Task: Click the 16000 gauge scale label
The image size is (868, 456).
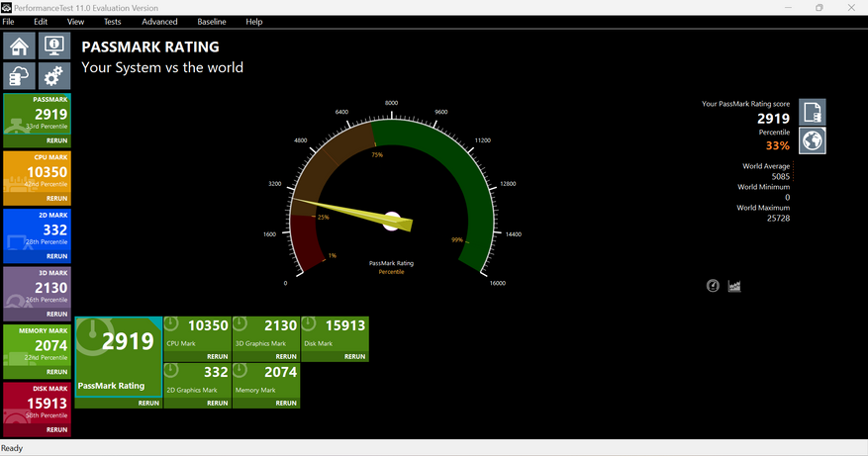Action: coord(498,283)
